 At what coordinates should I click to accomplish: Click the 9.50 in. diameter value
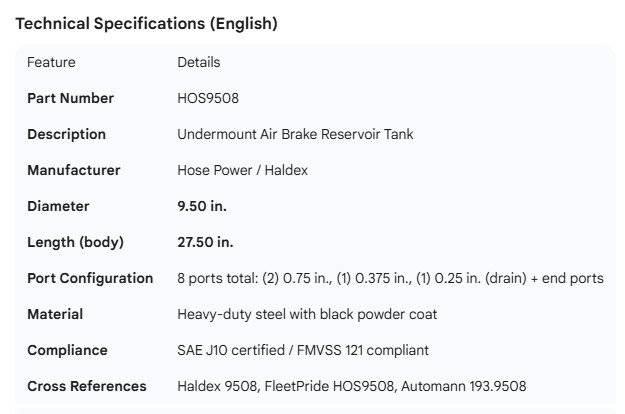coord(202,206)
